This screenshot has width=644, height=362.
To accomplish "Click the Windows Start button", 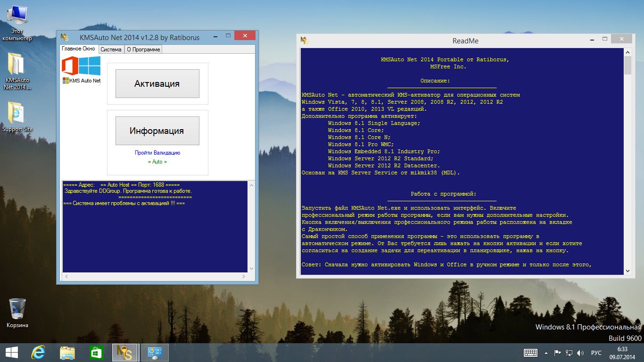I will click(x=11, y=353).
